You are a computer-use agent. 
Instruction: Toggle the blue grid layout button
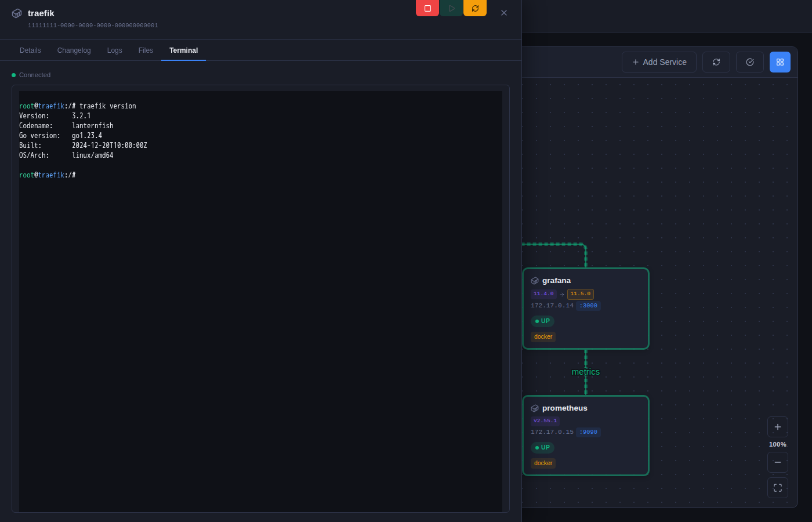(x=780, y=62)
